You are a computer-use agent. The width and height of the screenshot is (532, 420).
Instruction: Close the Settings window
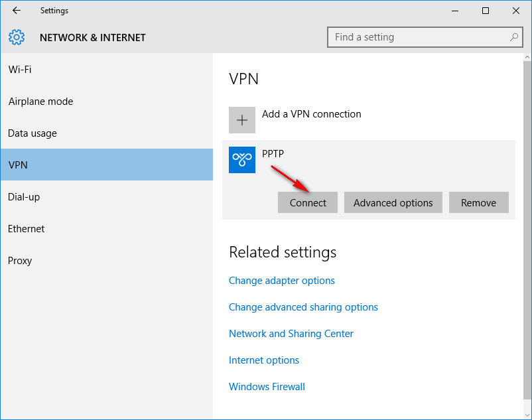pyautogui.click(x=516, y=11)
